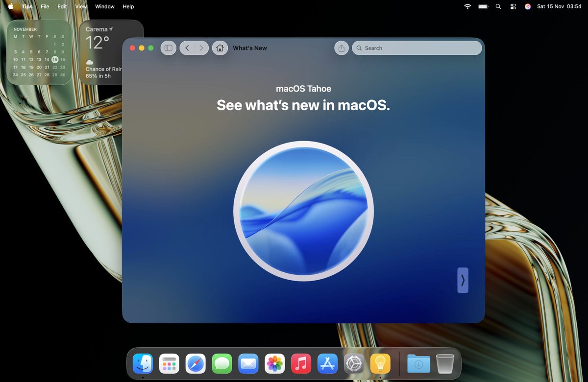
Task: Zoom the Tips window with the green button
Action: (151, 48)
